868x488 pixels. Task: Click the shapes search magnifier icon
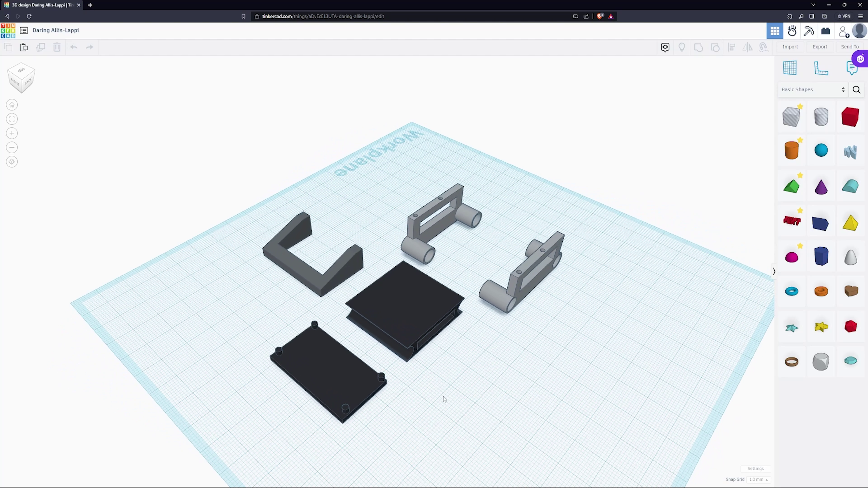point(856,90)
